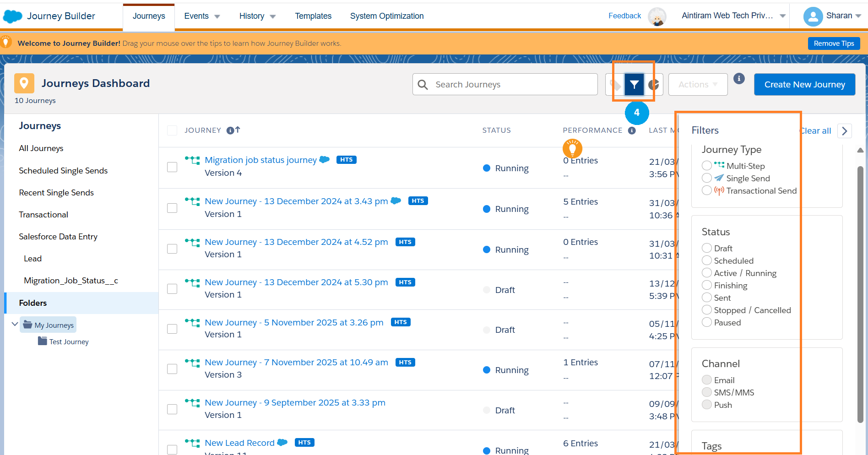Click the pie chart icon beside the filter
The image size is (868, 455).
pos(653,85)
